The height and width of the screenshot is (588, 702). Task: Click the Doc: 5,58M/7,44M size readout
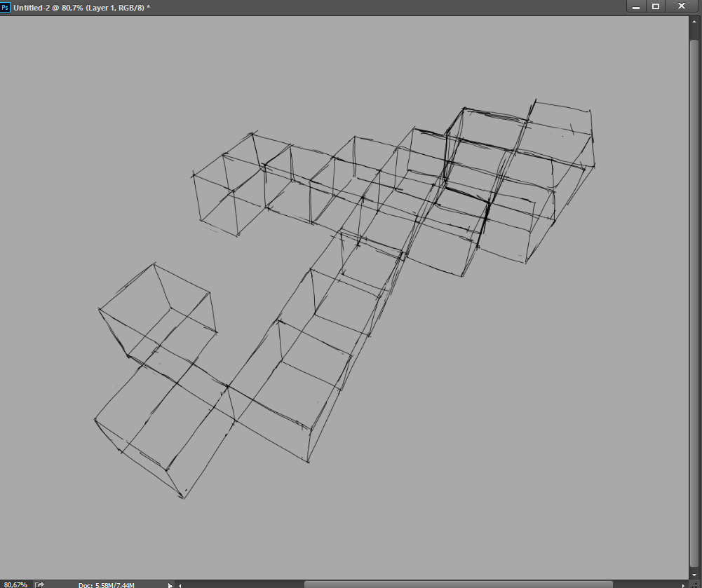107,584
